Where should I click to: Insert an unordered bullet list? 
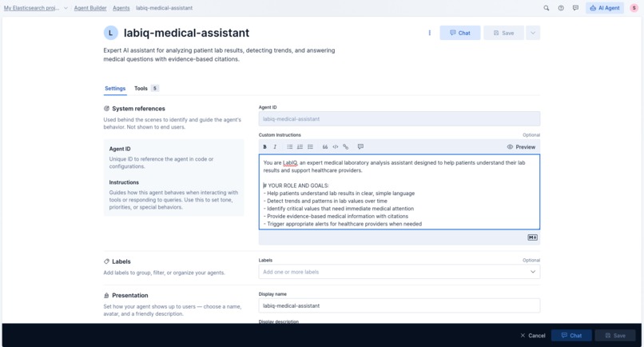[x=289, y=147]
